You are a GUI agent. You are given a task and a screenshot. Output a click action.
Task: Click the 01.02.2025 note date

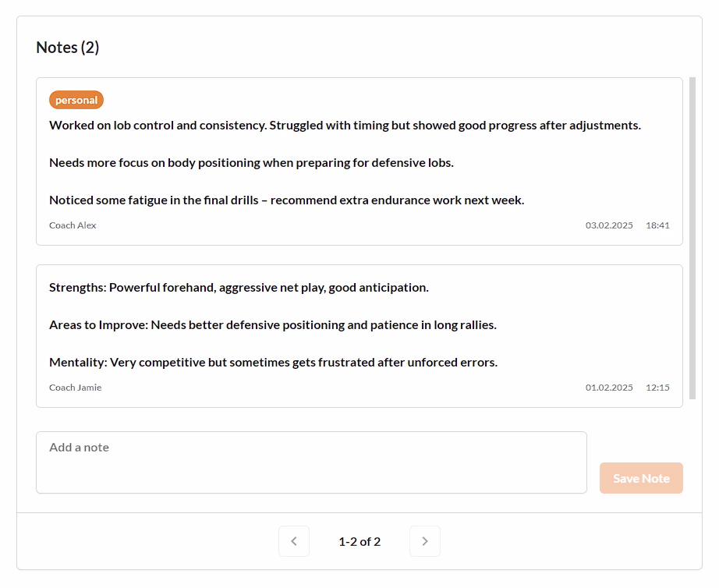(609, 388)
